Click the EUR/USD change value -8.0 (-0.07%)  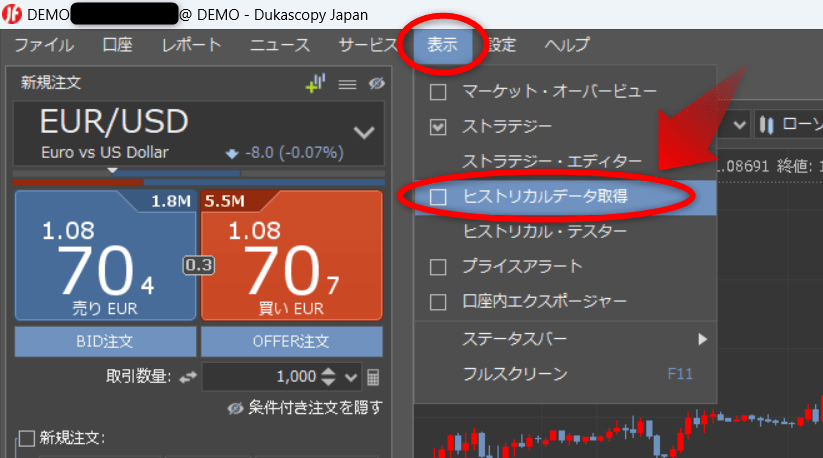point(294,153)
